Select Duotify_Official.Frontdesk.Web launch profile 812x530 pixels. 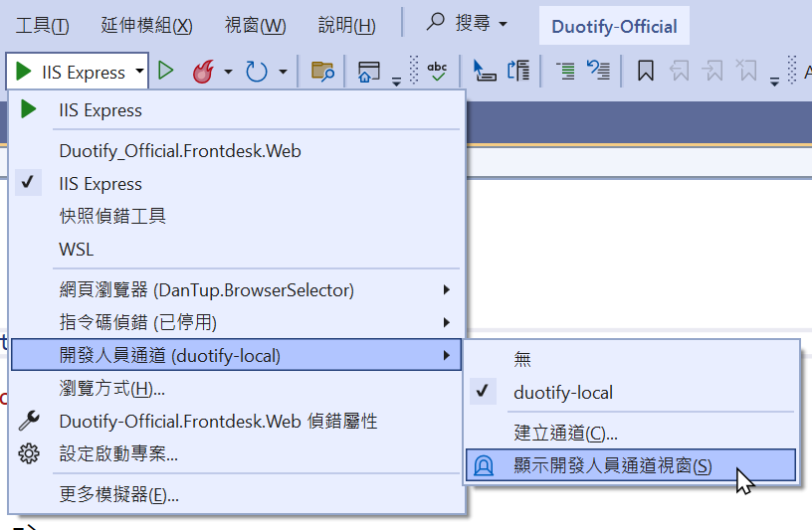pos(236,151)
